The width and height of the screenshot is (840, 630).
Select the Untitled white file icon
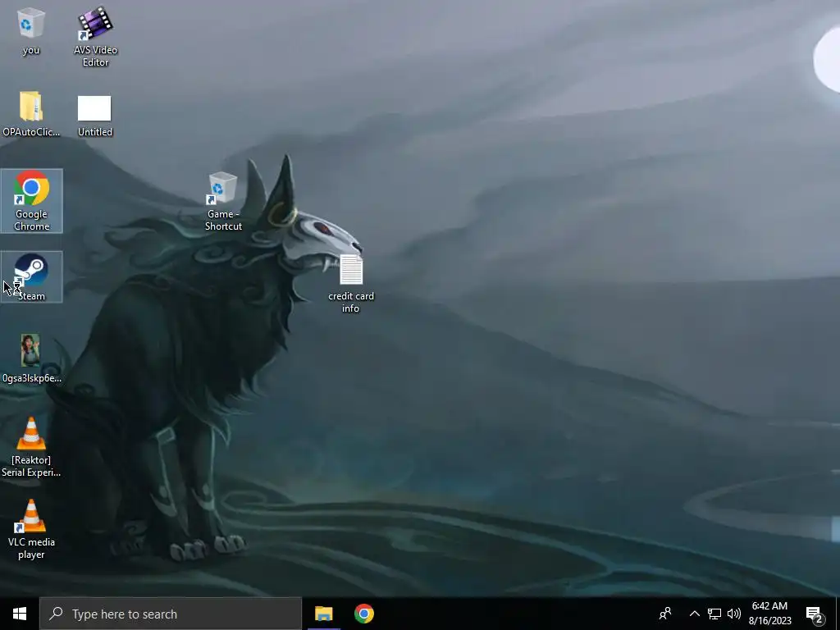click(x=95, y=115)
